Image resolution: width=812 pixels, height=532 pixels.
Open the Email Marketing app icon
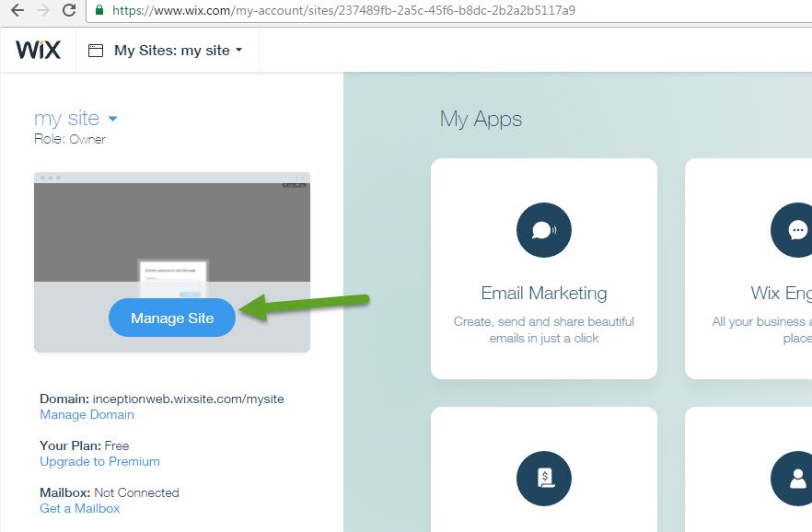pos(544,230)
